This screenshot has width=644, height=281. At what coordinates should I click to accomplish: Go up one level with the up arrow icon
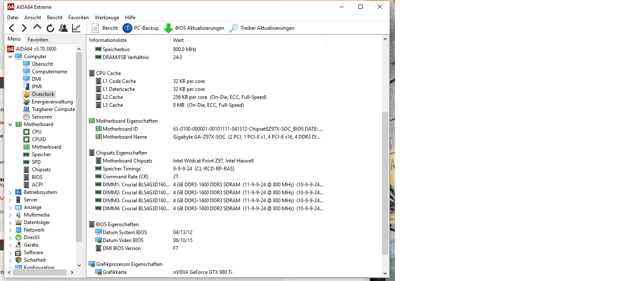37,28
